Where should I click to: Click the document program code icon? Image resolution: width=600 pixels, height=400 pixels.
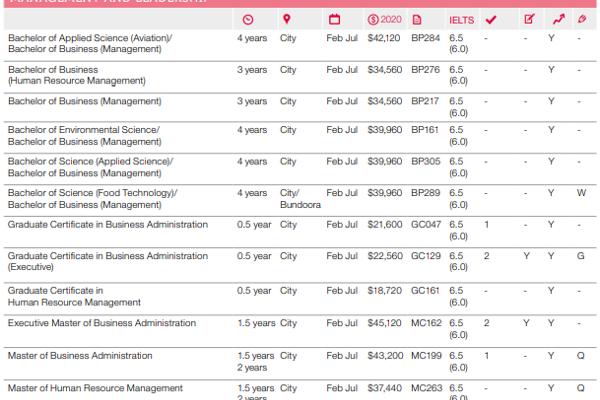pyautogui.click(x=417, y=19)
